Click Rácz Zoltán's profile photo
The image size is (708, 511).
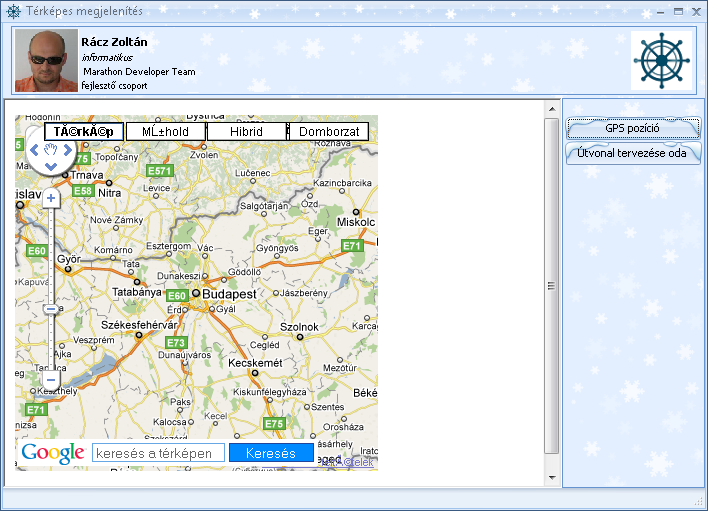(47, 60)
